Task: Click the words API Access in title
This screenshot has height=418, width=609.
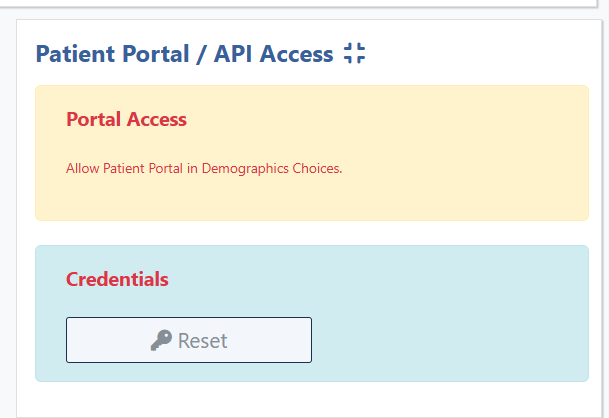Action: (x=273, y=54)
